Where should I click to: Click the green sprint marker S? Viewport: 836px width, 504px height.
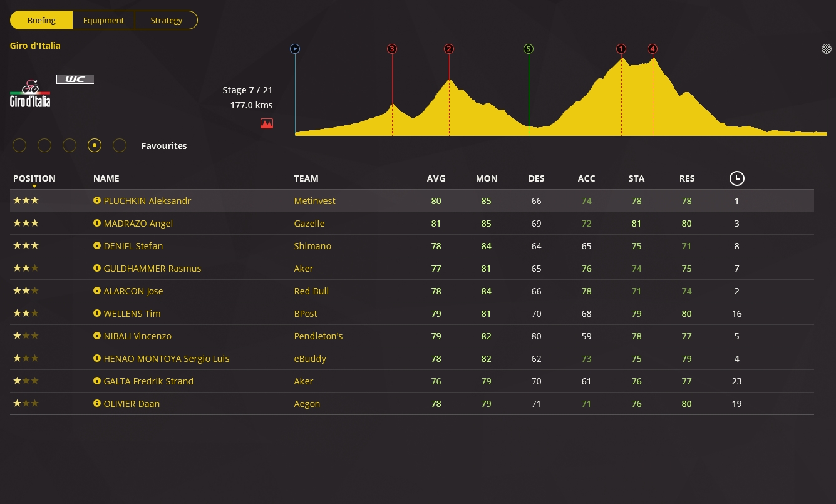coord(529,49)
